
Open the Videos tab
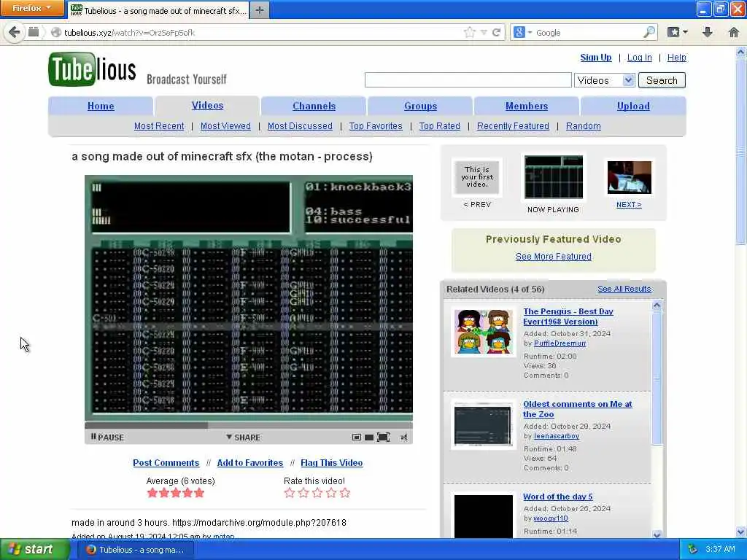(207, 105)
